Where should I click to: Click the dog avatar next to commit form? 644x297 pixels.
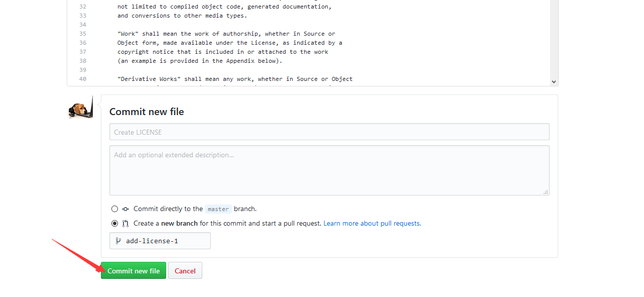[x=80, y=107]
